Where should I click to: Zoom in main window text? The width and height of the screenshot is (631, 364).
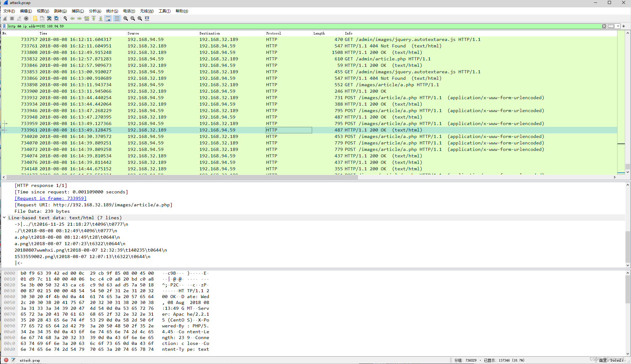126,18
